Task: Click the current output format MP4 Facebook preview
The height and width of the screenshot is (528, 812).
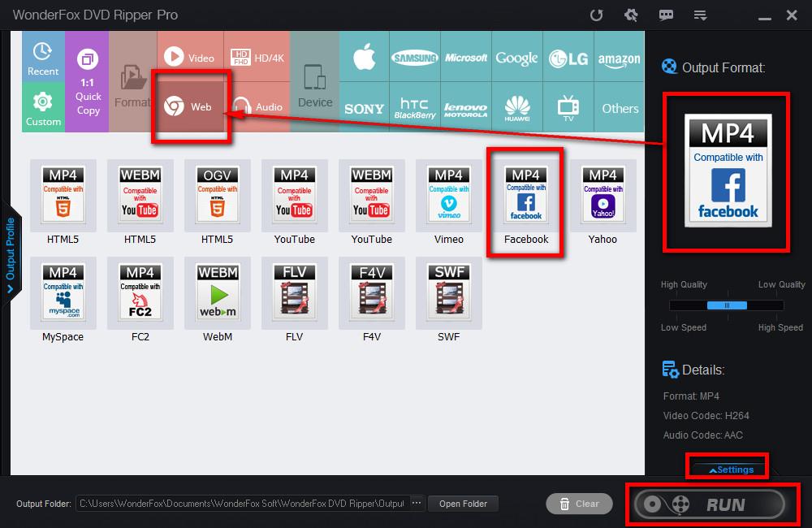Action: [728, 171]
